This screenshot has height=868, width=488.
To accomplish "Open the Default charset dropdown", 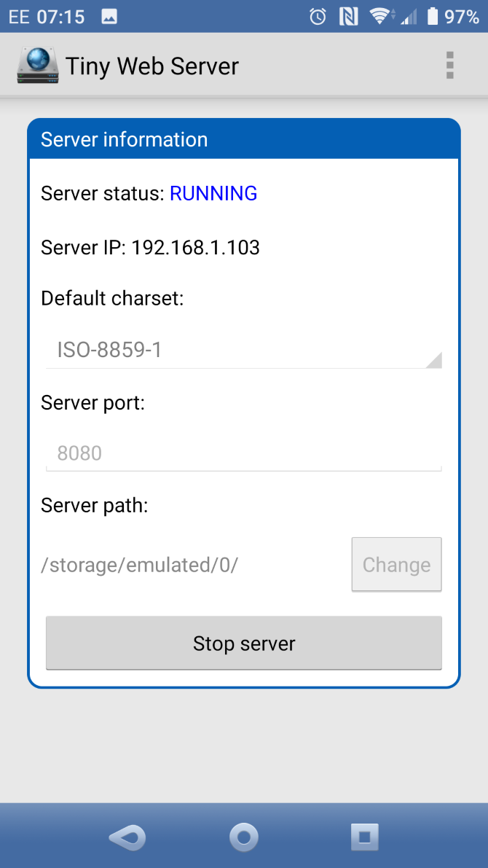I will tap(244, 350).
